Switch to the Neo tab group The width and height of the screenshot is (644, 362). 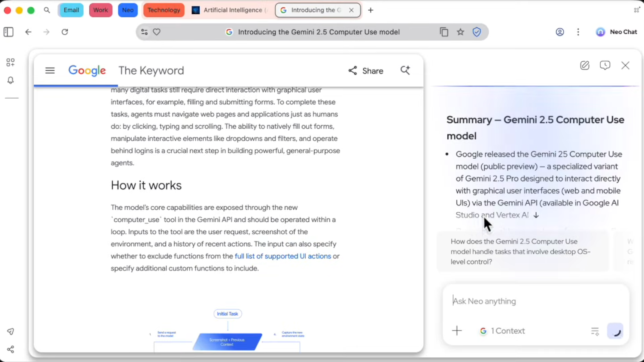click(128, 10)
